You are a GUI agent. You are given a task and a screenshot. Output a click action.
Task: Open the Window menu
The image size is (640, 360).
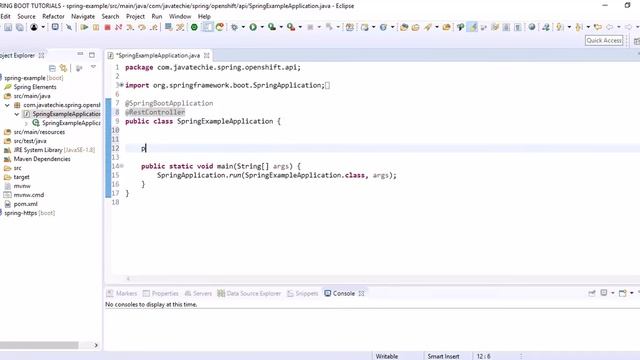180,16
